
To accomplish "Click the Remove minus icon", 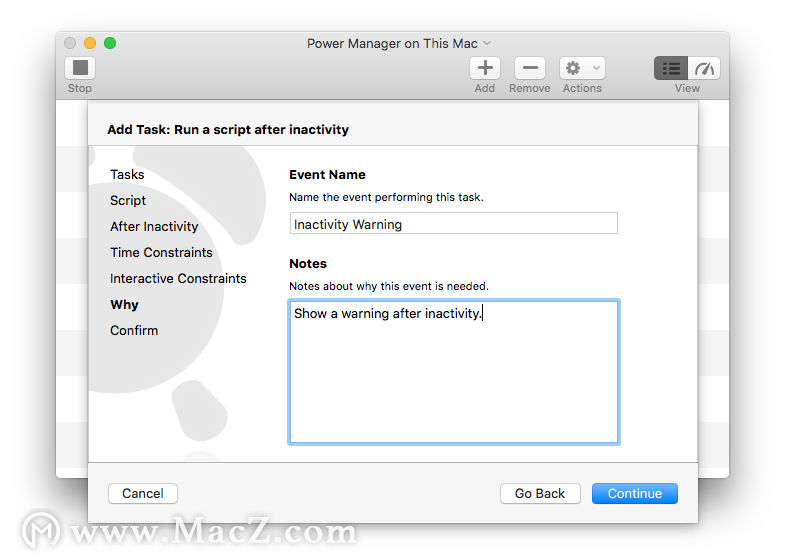I will 530,68.
